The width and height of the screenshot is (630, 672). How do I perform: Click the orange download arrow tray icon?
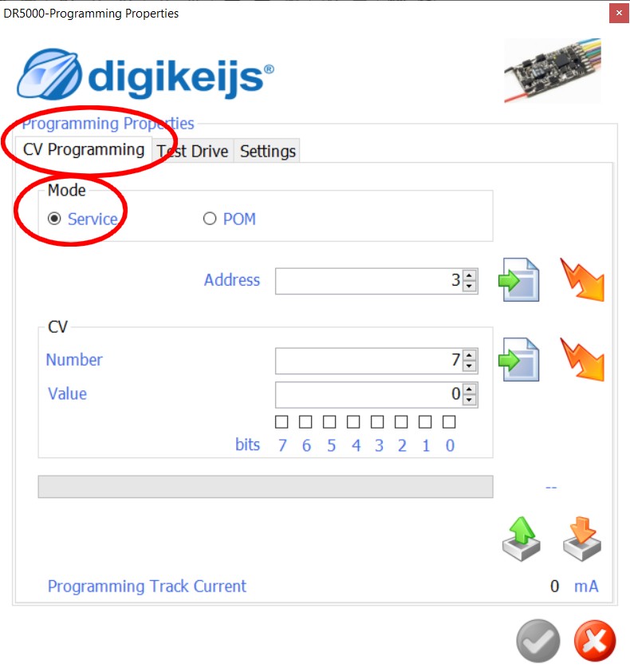tap(582, 539)
